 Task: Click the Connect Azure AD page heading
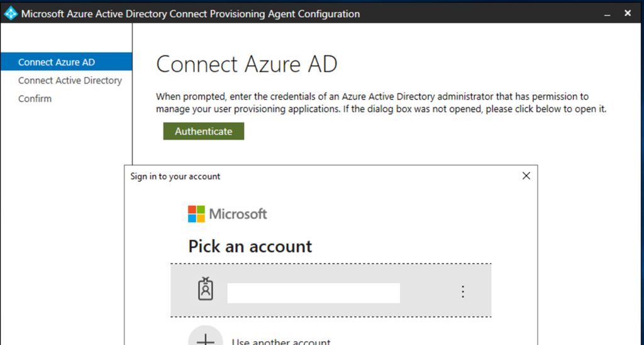(x=247, y=64)
